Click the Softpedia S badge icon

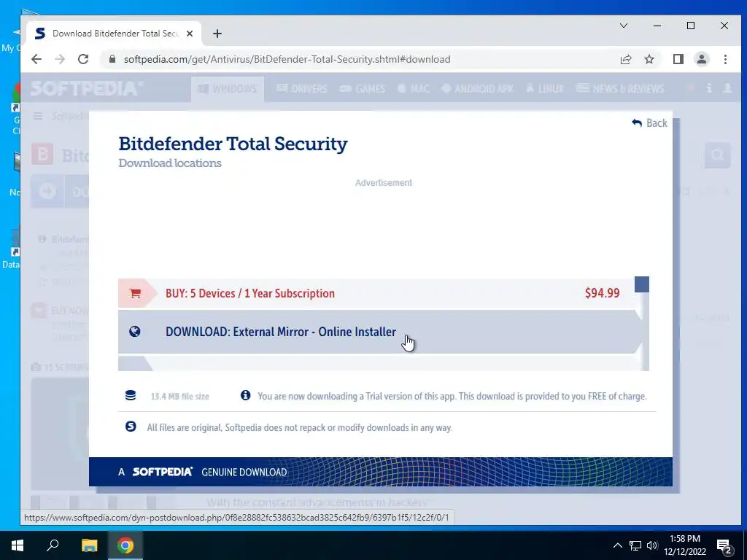pyautogui.click(x=131, y=427)
